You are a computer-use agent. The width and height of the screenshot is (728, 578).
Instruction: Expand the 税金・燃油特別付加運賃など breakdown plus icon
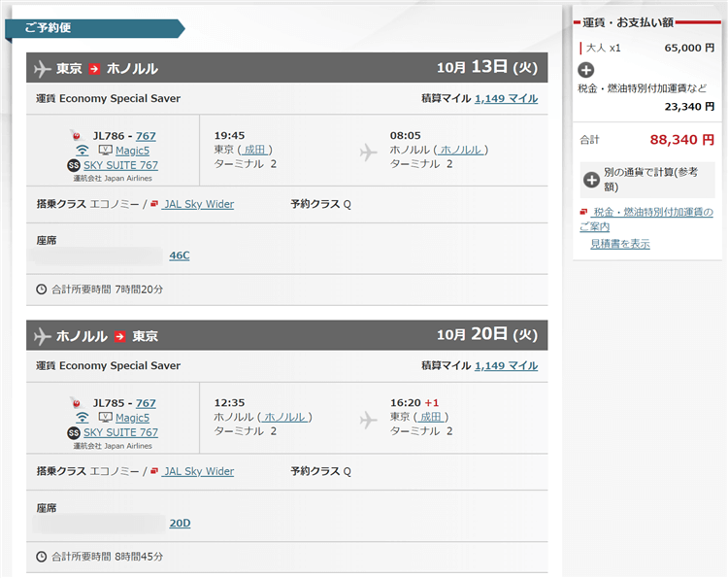click(585, 69)
